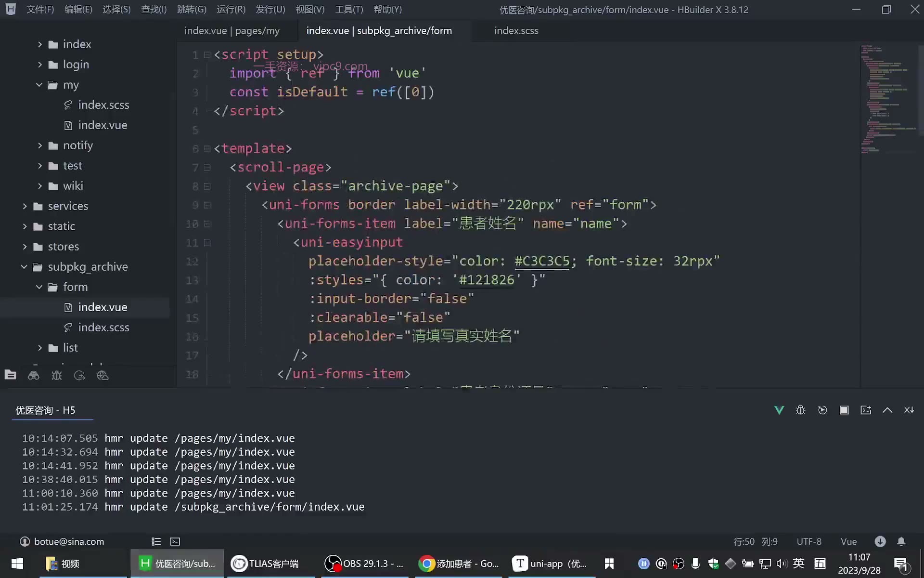The image size is (924, 578).
Task: Fold the uni-forms block at line 9
Action: point(207,205)
